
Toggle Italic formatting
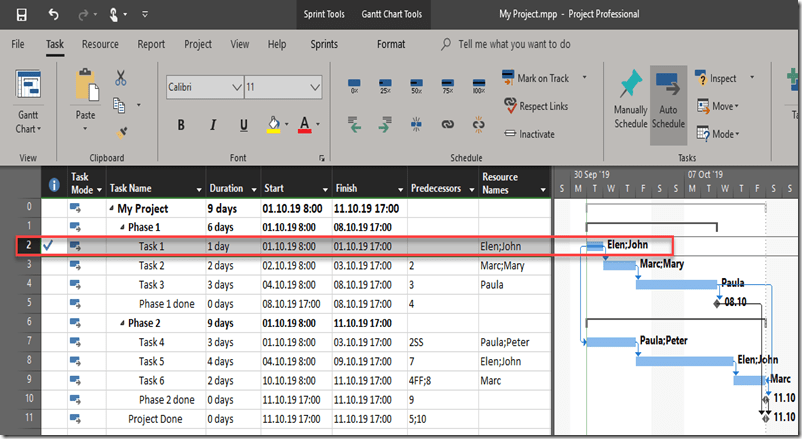coord(213,125)
